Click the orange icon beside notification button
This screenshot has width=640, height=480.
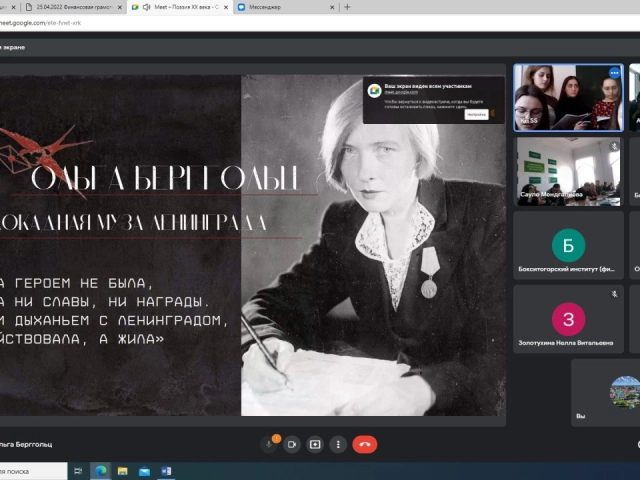click(x=493, y=113)
